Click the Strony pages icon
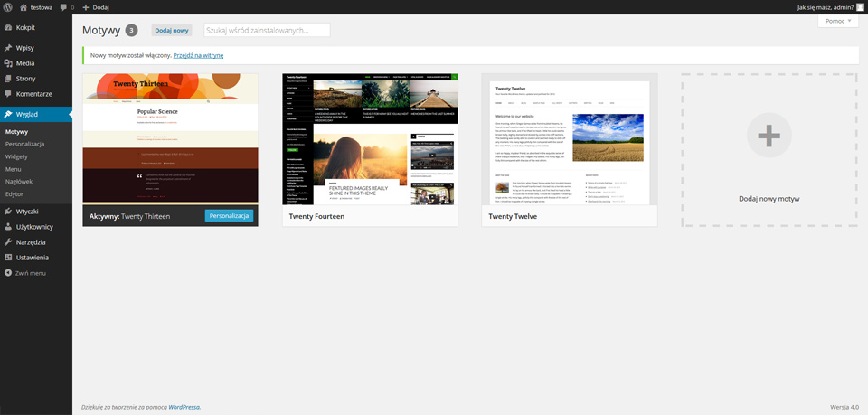868x415 pixels. (x=8, y=80)
